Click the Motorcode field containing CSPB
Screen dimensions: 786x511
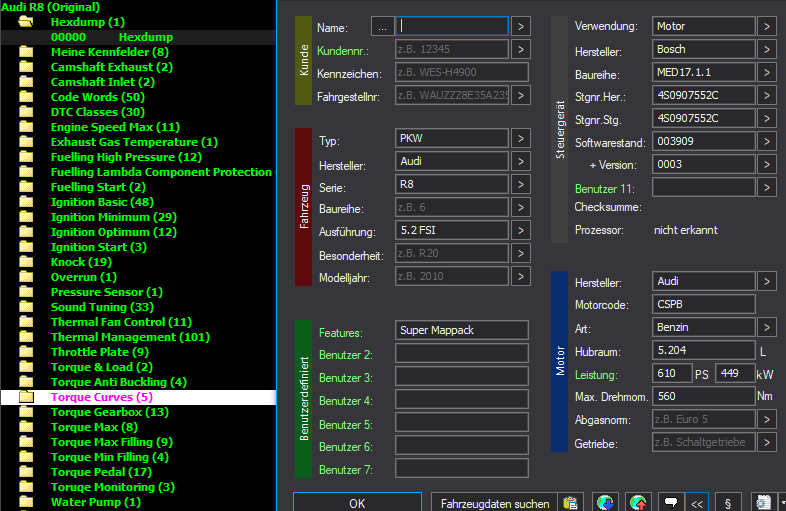point(704,304)
